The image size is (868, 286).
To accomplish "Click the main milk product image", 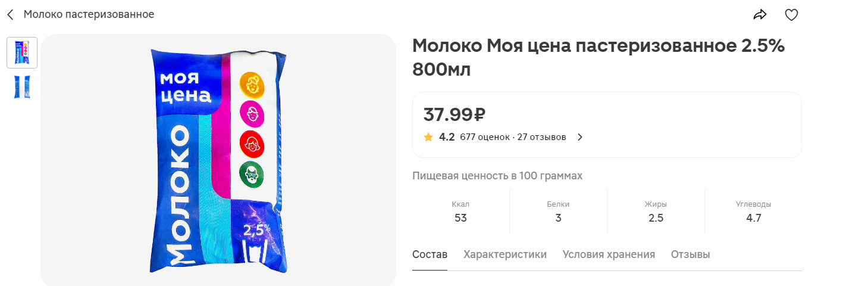I will (218, 160).
